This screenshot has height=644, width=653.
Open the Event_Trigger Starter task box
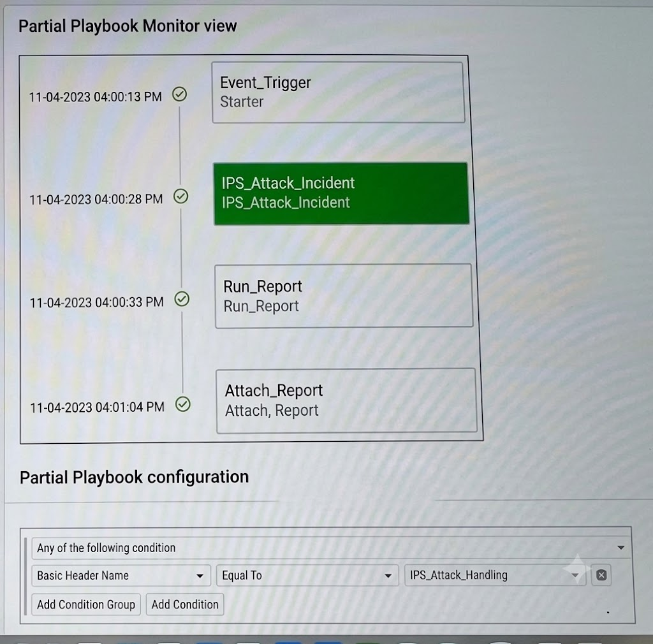[x=338, y=92]
